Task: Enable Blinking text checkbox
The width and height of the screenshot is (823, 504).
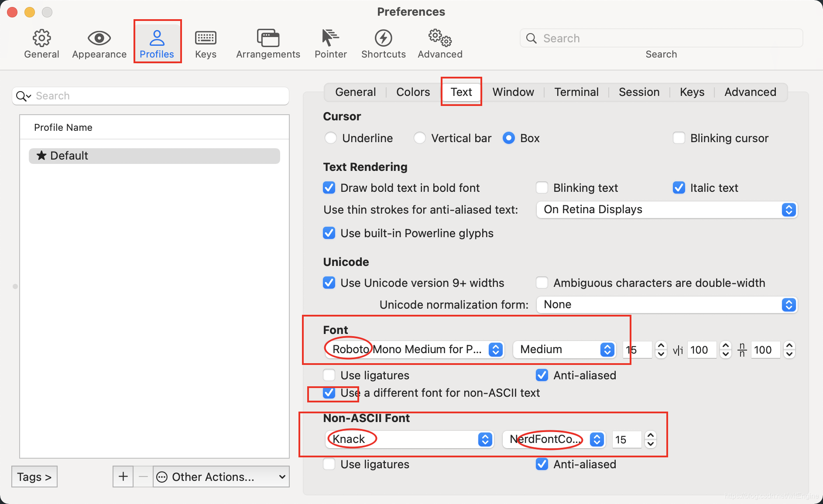Action: point(542,188)
